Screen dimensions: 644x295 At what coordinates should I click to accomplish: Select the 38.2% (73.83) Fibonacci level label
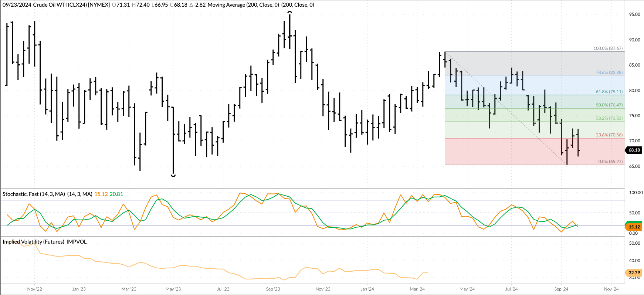pyautogui.click(x=609, y=118)
